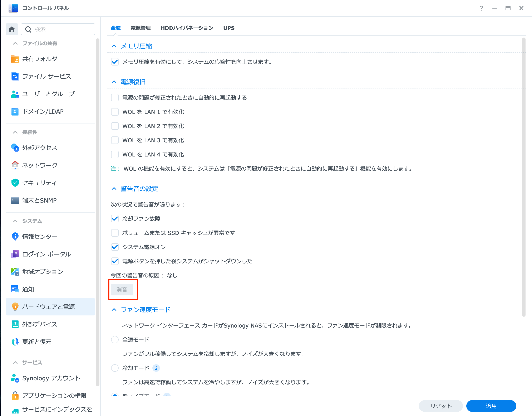
Task: Enable WOL を LAN 1 checkbox
Action: 115,112
